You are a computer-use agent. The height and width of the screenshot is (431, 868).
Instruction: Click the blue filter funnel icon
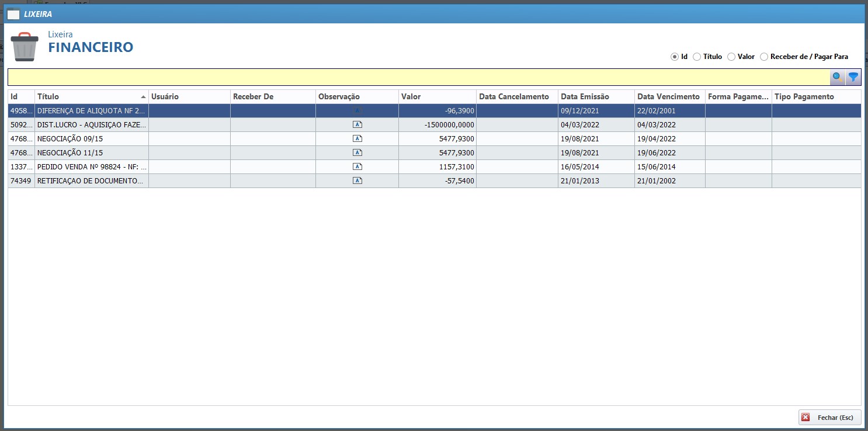tap(853, 77)
